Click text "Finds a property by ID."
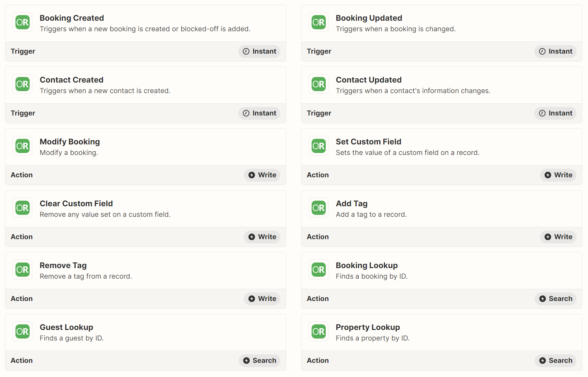Screen dimensions: 588x377 [373, 338]
